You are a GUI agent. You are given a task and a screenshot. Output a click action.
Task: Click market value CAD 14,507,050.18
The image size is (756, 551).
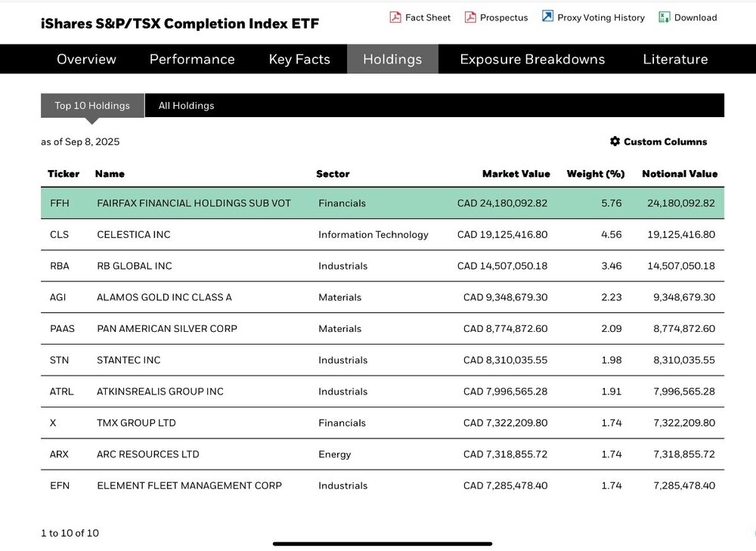click(503, 265)
